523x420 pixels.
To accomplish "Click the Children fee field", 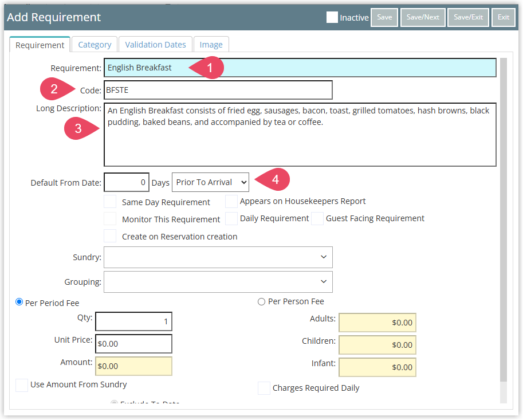I will (377, 345).
